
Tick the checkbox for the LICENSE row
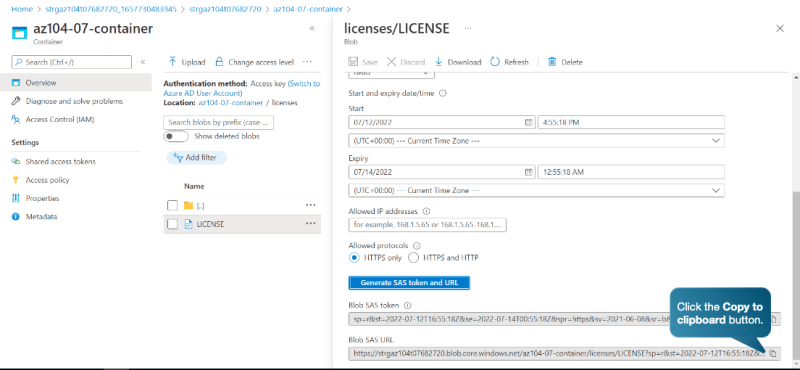(172, 224)
